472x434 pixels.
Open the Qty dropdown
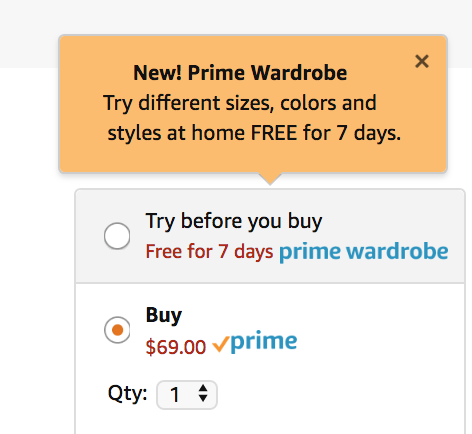pyautogui.click(x=187, y=395)
